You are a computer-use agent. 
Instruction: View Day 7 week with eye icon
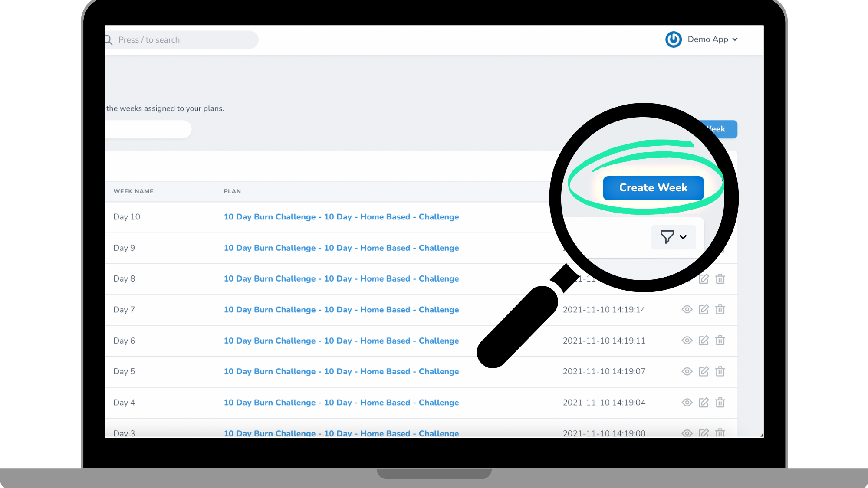tap(687, 310)
